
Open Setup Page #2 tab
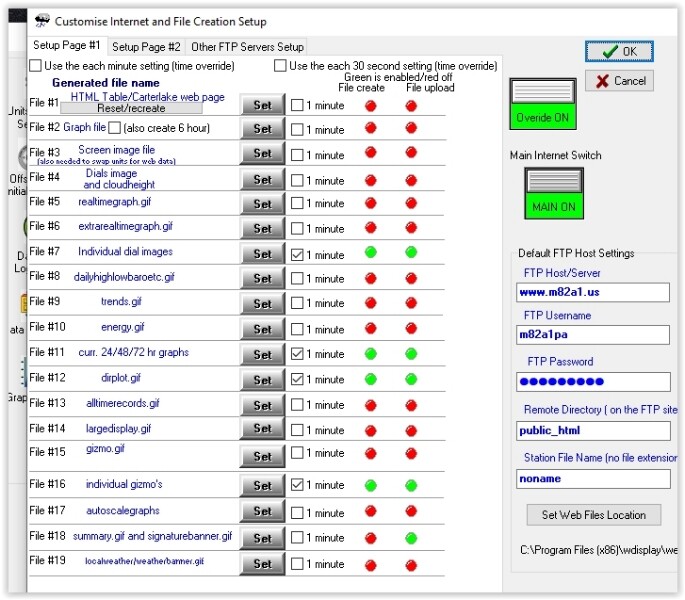pyautogui.click(x=146, y=47)
